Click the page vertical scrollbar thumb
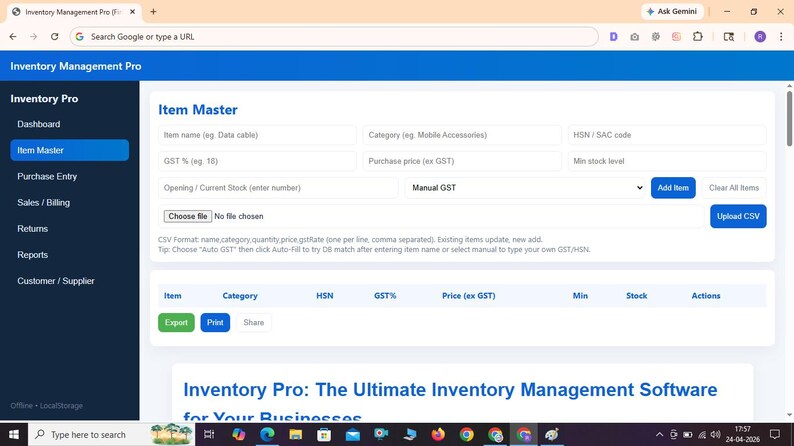This screenshot has height=446, width=794. (x=789, y=118)
